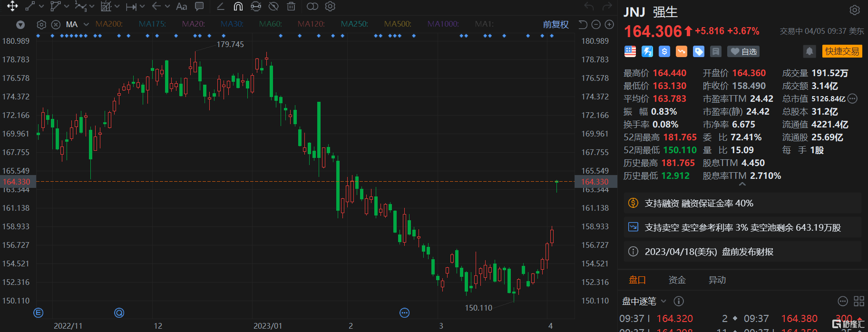
Task: Zoom in chart with plus button
Action: click(609, 24)
